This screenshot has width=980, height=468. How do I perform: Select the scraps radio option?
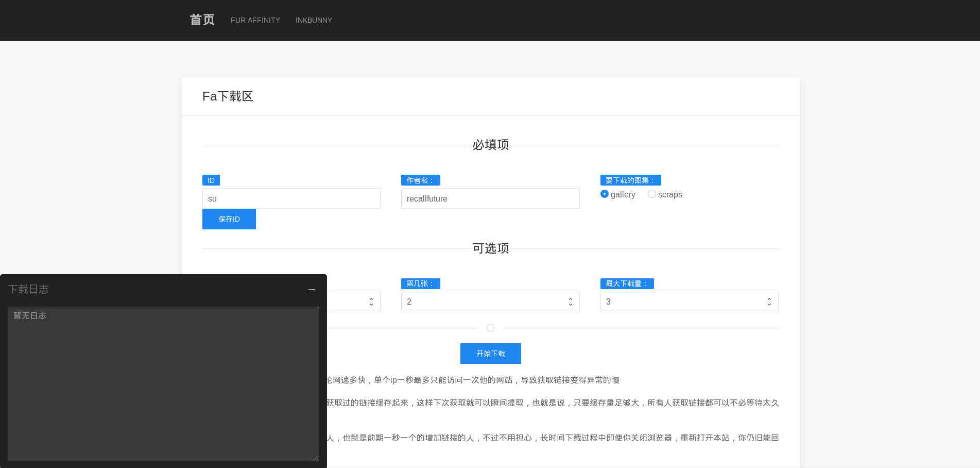click(x=652, y=194)
